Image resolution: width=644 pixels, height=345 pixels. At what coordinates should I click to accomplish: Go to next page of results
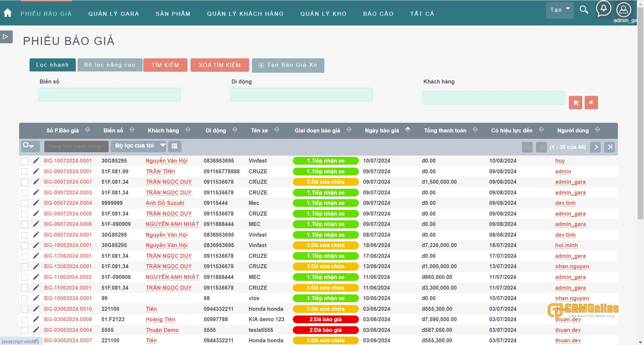(x=596, y=147)
